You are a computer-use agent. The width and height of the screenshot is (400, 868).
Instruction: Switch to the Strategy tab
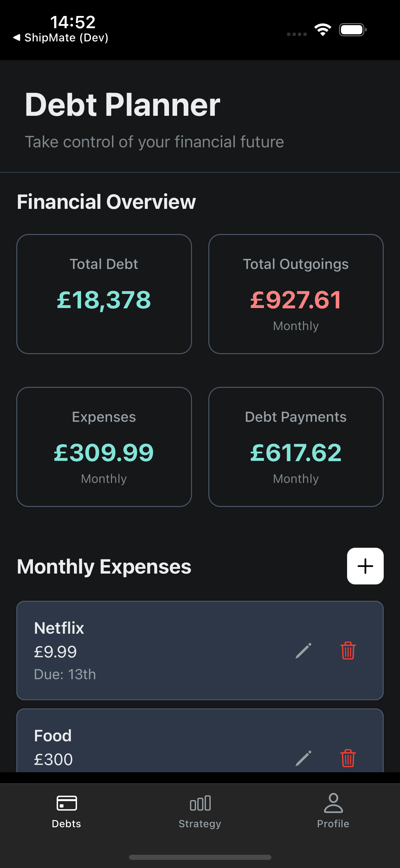(200, 824)
